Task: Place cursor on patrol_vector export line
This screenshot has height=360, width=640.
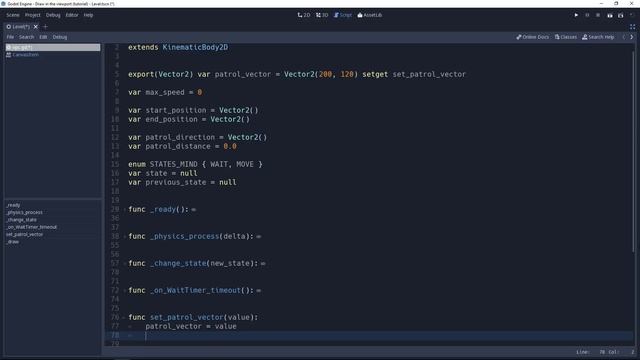Action: (297, 74)
